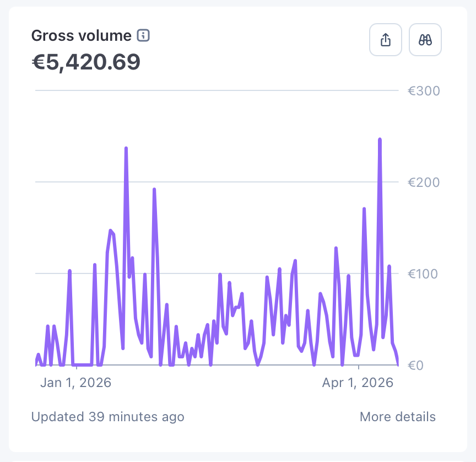Open the share/export chart button
Viewport: 476px width, 462px height.
click(x=386, y=40)
